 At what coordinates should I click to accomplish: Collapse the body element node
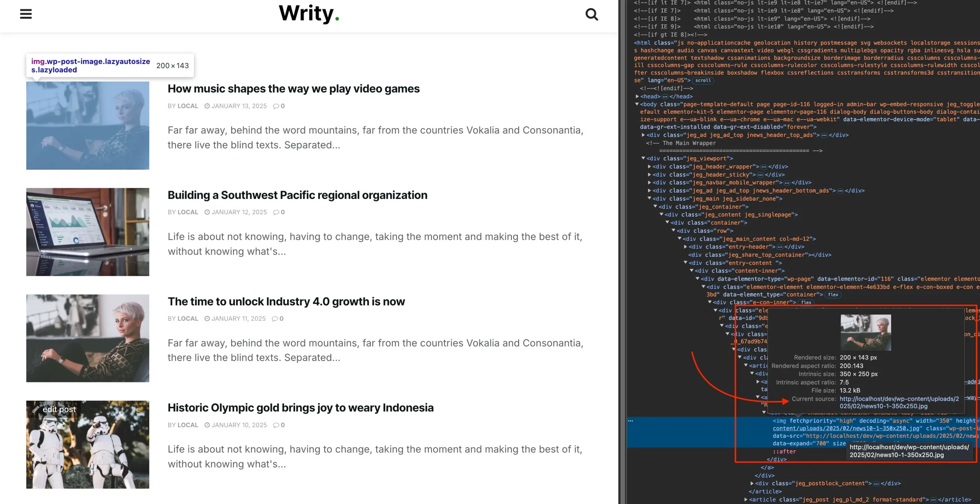pyautogui.click(x=637, y=104)
